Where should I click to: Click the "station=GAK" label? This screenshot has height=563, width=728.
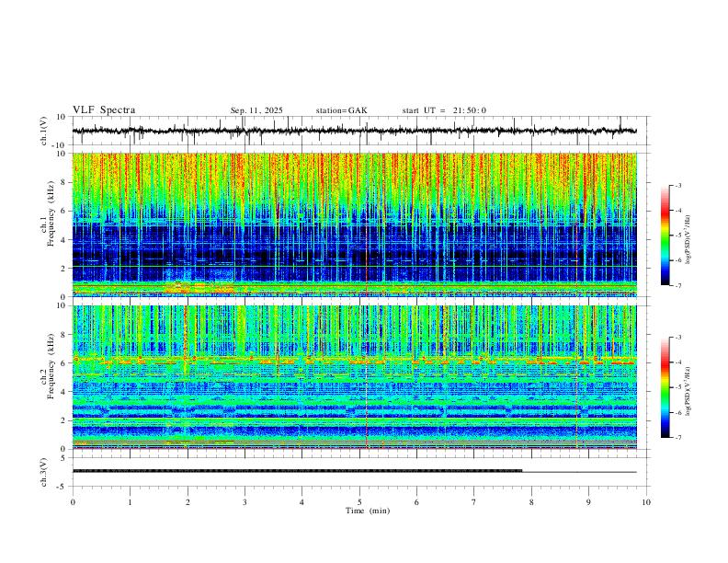[x=341, y=110]
